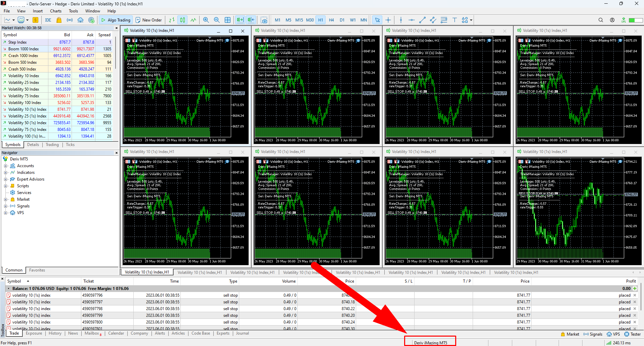
Task: Open the graphical objects dropdown arrow
Action: (471, 20)
